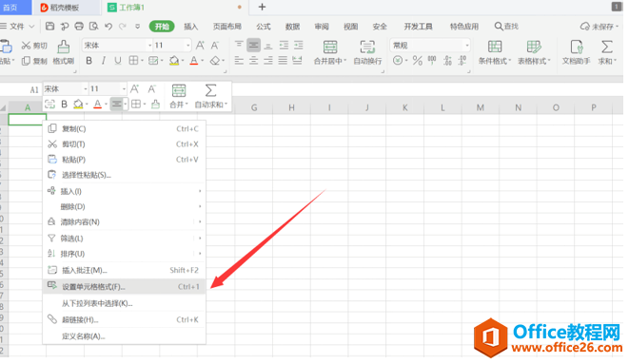
Task: Switch to Data (数据) ribbon tab
Action: click(292, 27)
